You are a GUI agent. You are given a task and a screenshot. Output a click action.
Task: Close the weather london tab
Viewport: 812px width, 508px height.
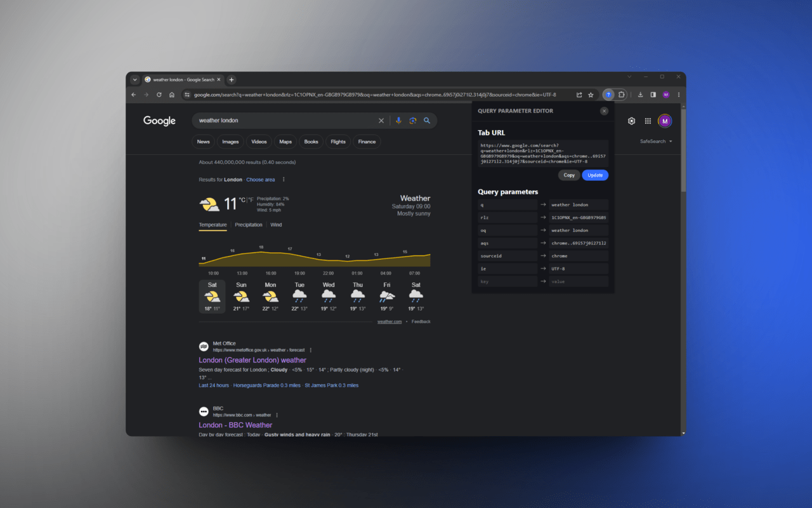click(219, 79)
